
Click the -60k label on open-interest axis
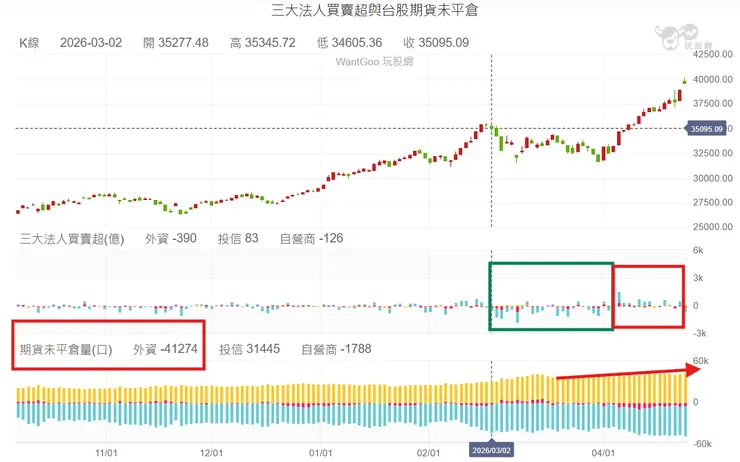click(x=702, y=444)
